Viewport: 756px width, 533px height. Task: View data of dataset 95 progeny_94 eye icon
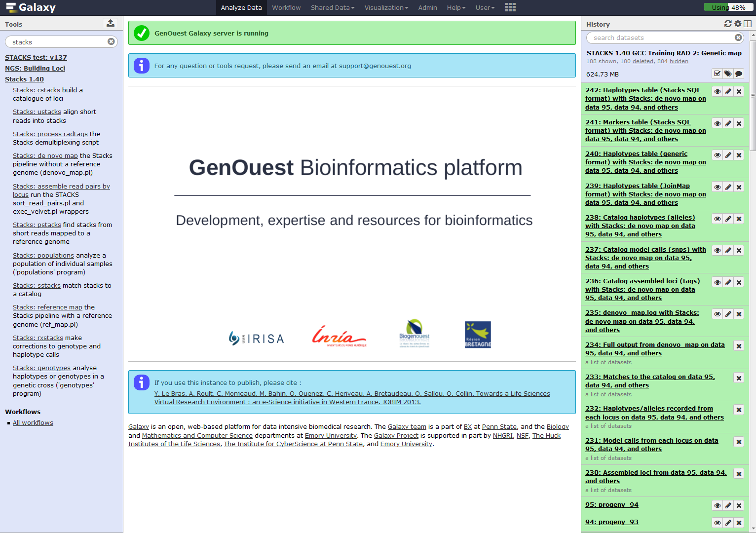(x=718, y=505)
